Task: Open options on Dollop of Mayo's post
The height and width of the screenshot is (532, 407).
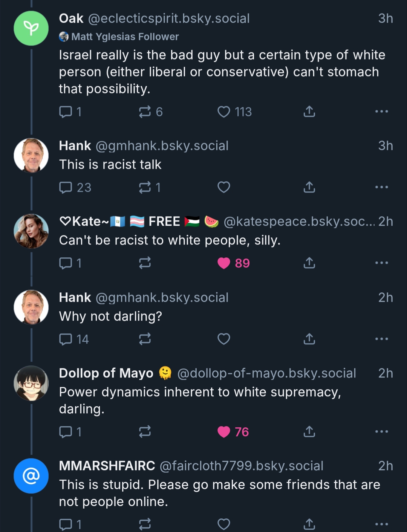Action: [381, 431]
